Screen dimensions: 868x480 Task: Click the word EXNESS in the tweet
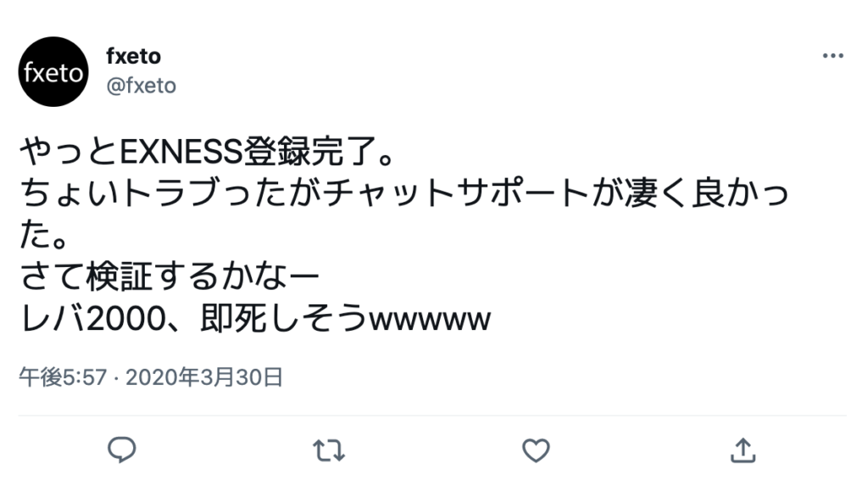(x=181, y=151)
